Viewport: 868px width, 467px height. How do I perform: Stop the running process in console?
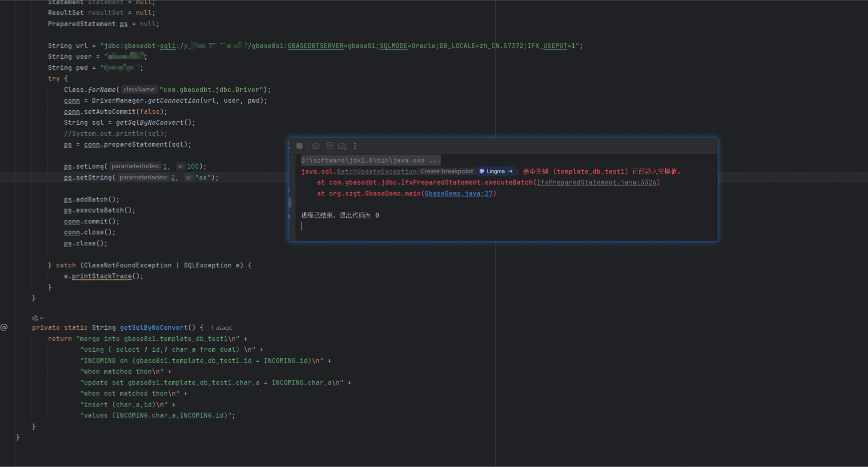pyautogui.click(x=299, y=146)
